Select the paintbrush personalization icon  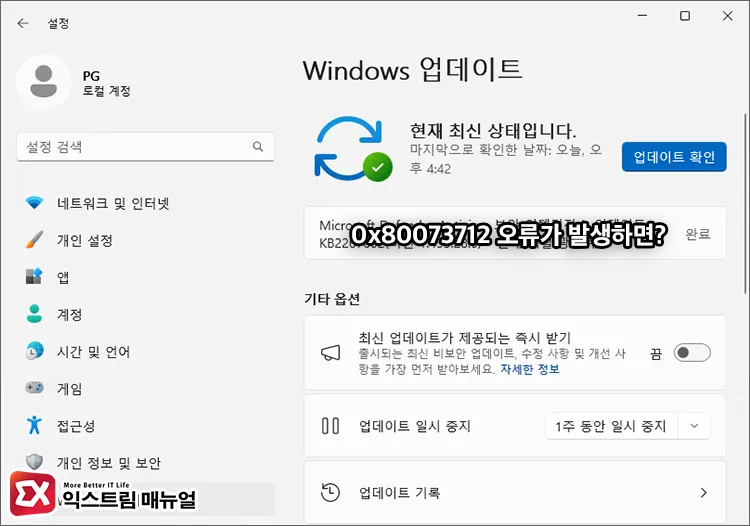pyautogui.click(x=34, y=240)
